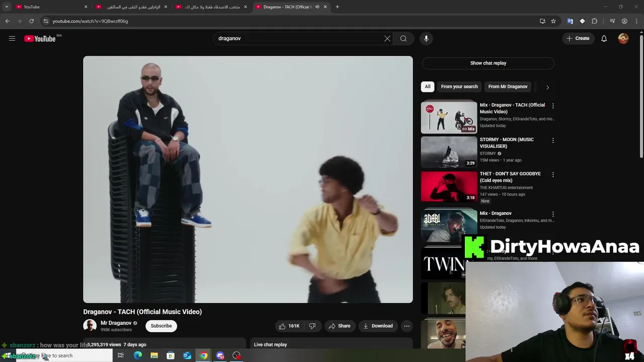This screenshot has width=644, height=362.
Task: Go to YouTube home via logo
Action: (40, 39)
